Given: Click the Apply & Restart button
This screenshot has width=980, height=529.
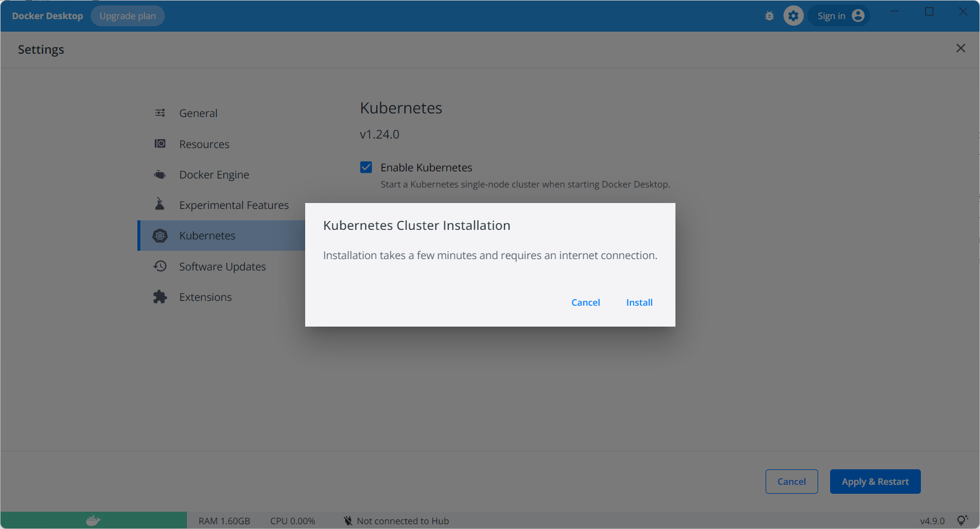Looking at the screenshot, I should click(875, 481).
